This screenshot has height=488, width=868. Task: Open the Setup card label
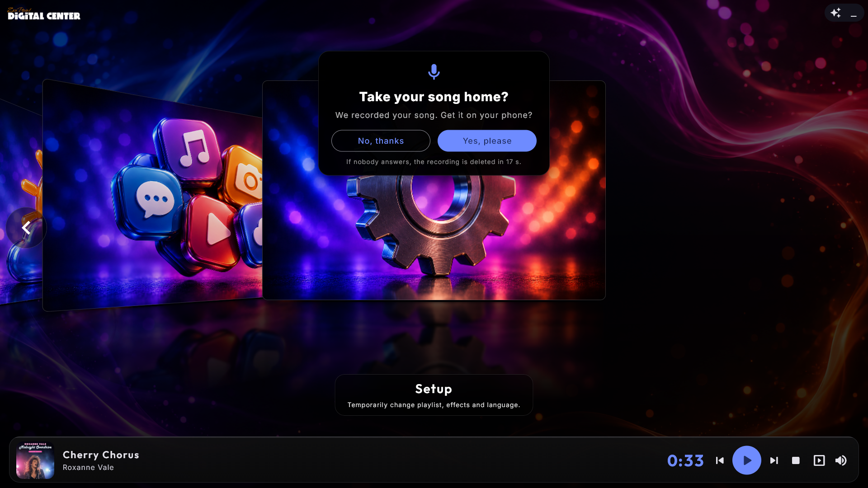[434, 395]
